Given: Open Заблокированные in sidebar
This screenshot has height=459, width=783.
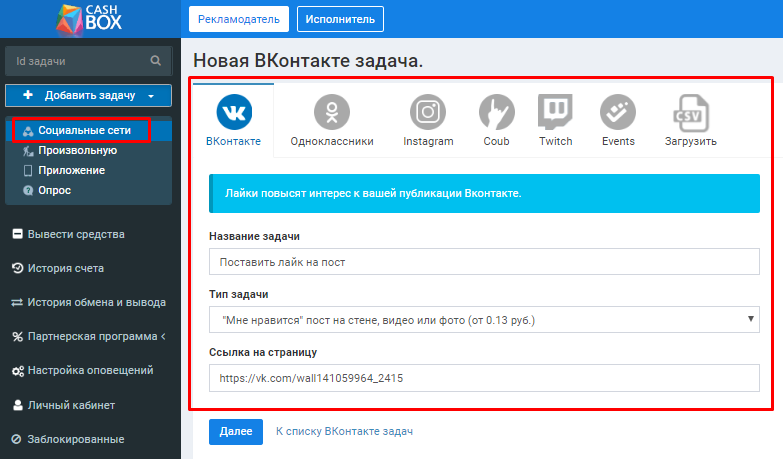Looking at the screenshot, I should pos(75,440).
